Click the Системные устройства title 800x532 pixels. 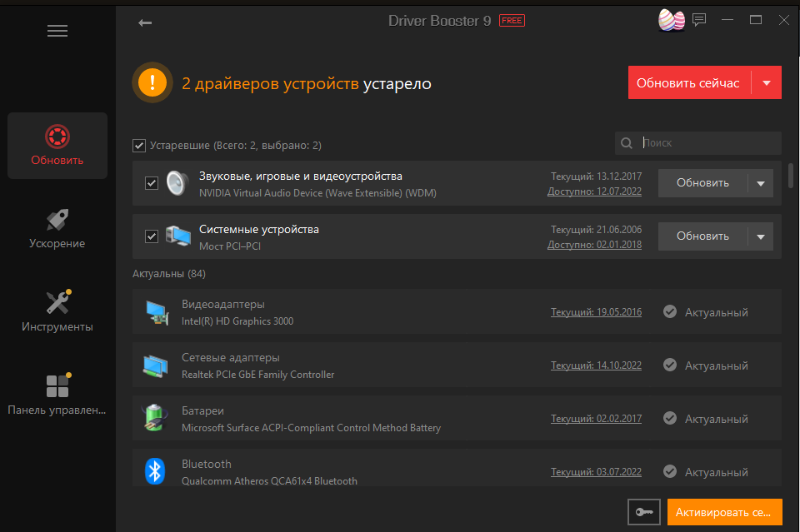pyautogui.click(x=258, y=230)
